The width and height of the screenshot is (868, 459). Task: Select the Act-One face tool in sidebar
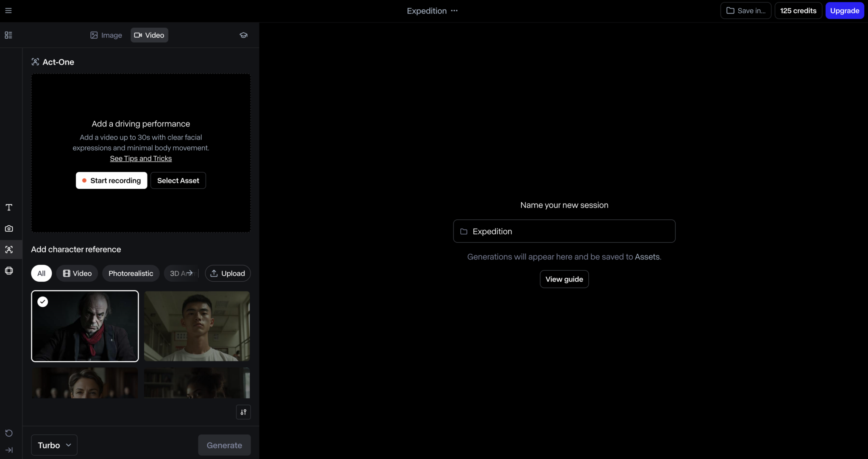(8, 250)
